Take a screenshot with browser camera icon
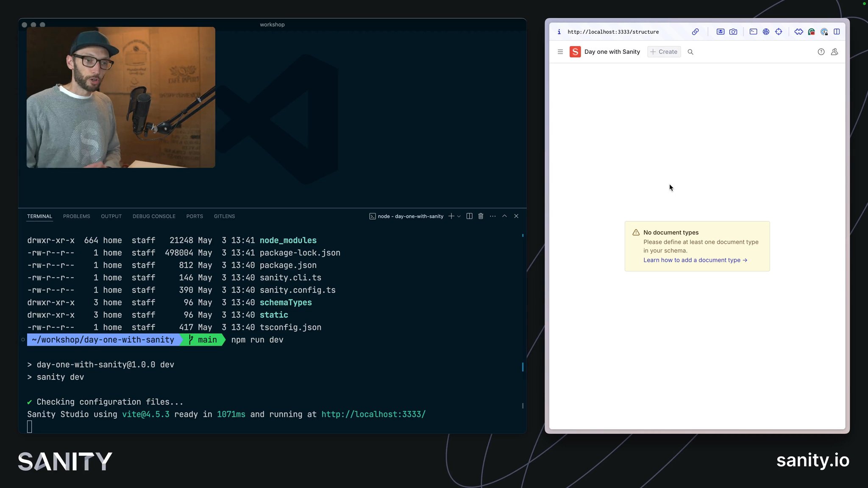The image size is (868, 488). pyautogui.click(x=733, y=32)
